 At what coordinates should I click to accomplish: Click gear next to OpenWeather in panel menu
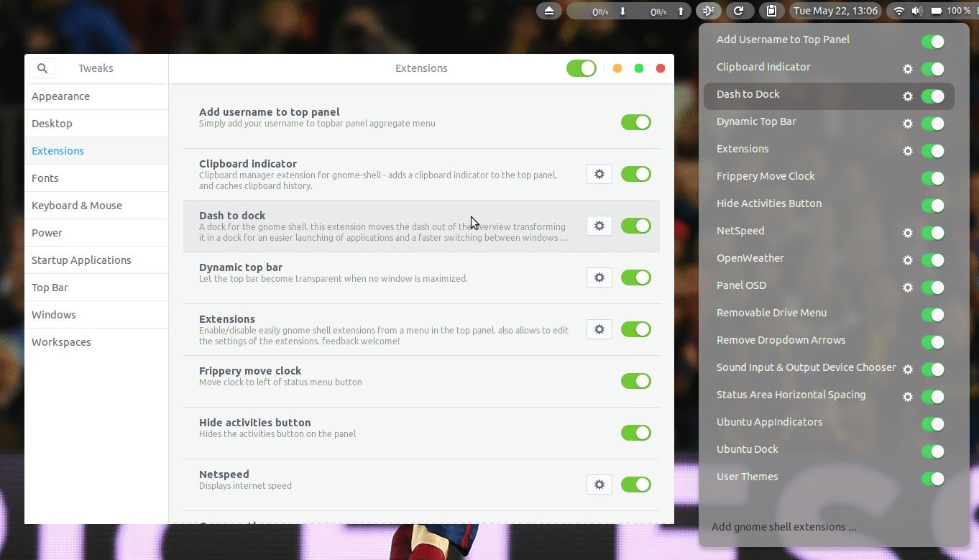point(908,260)
